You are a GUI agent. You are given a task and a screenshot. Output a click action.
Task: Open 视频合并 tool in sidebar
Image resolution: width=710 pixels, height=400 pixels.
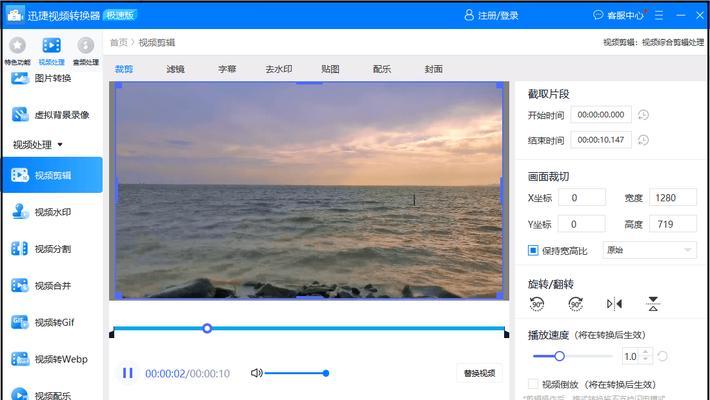tap(42, 285)
